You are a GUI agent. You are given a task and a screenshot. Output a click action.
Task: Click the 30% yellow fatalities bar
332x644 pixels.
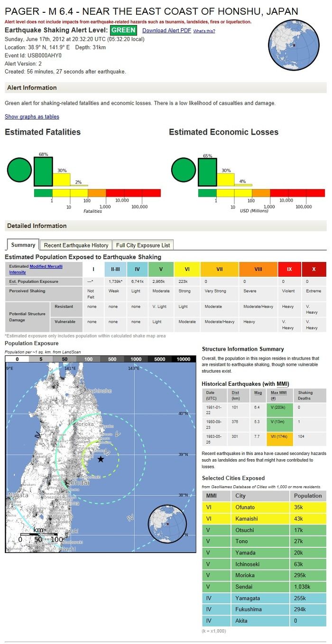point(62,180)
